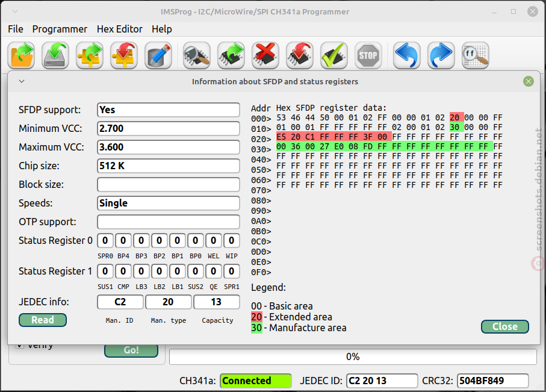Toggle the Verify checkbox
546x392 pixels.
[x=20, y=346]
